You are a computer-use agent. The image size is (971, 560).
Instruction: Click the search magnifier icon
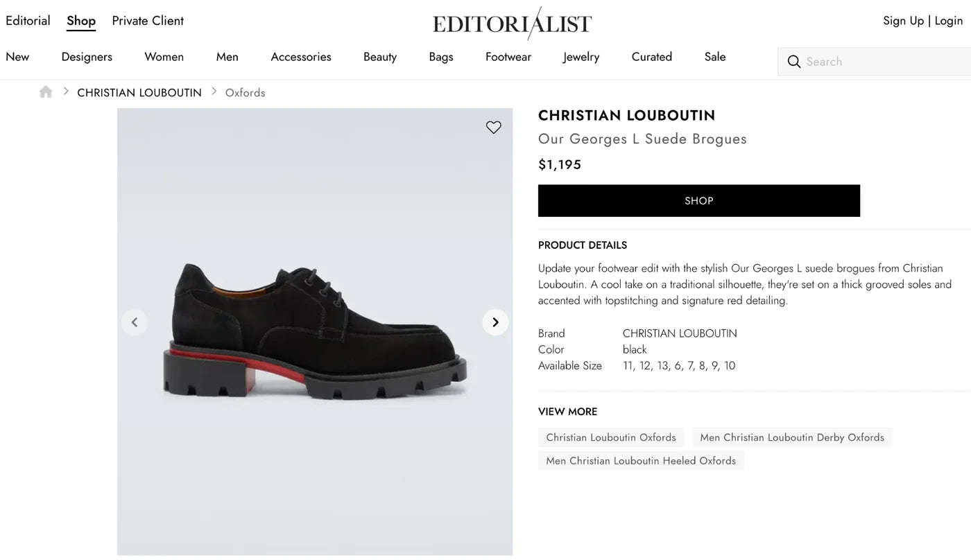click(x=794, y=62)
